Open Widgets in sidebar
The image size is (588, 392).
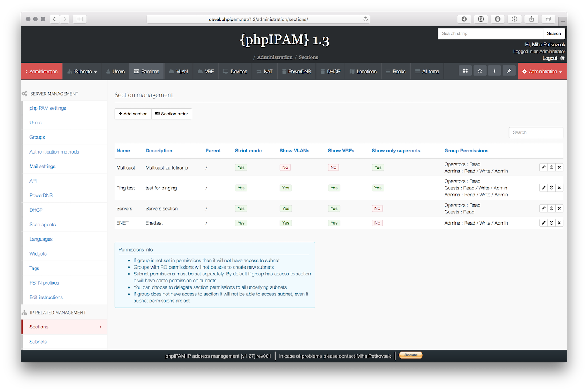tap(38, 254)
